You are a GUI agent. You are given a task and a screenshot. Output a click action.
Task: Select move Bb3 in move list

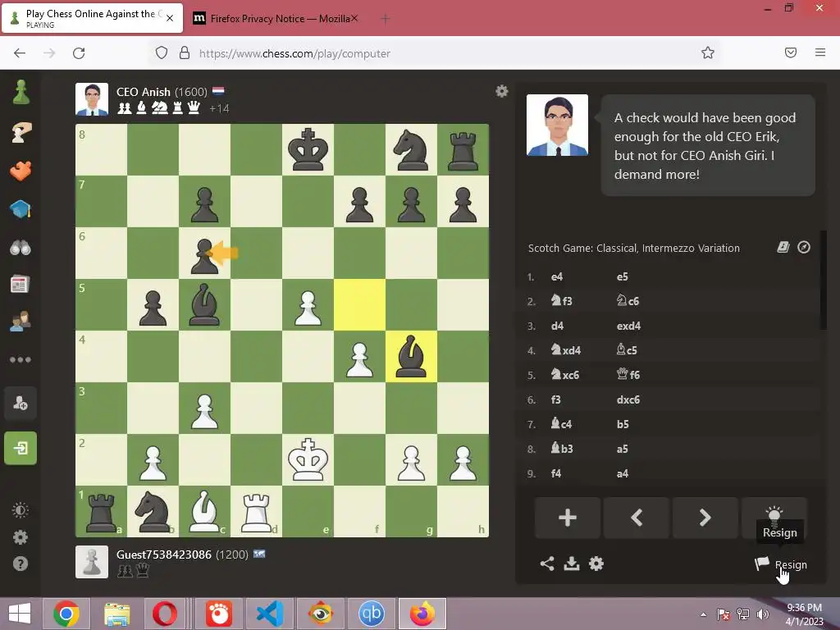point(562,449)
